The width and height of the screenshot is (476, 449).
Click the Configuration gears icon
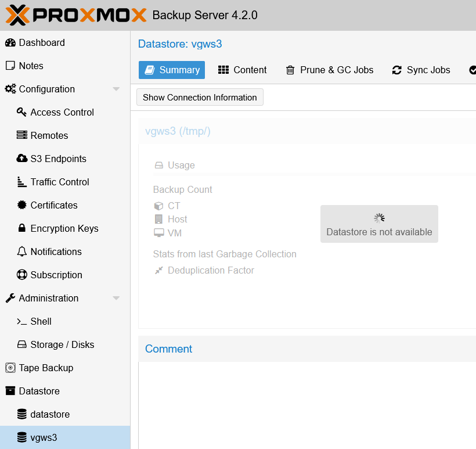(10, 89)
